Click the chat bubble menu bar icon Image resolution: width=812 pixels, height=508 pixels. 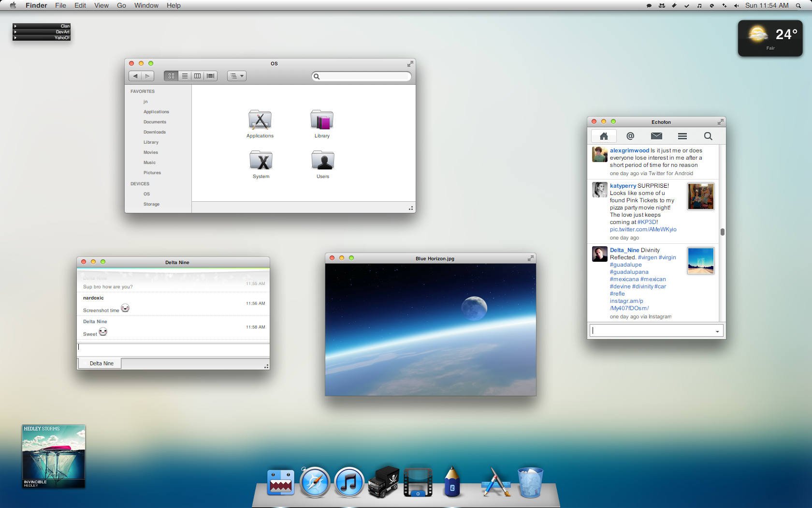[x=649, y=6]
